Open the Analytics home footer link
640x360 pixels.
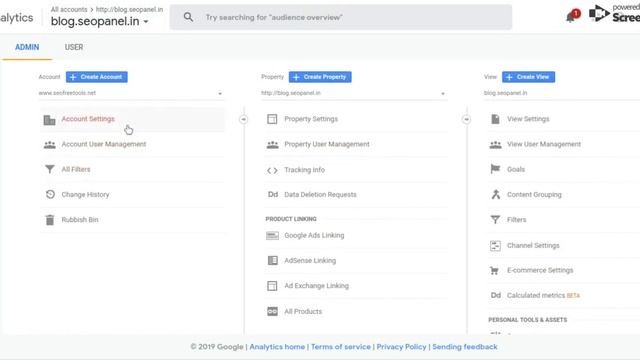[x=277, y=347]
